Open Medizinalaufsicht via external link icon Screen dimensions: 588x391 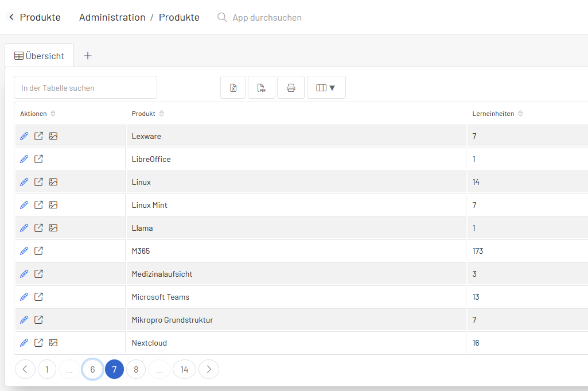tap(38, 274)
